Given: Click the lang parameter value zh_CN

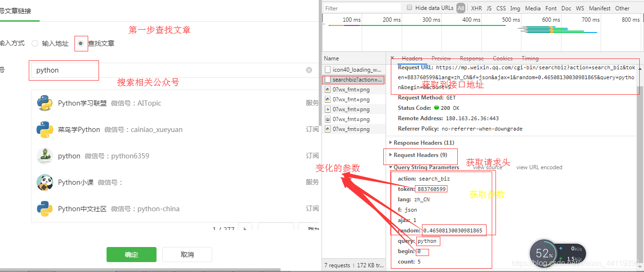Looking at the screenshot, I should tap(421, 199).
